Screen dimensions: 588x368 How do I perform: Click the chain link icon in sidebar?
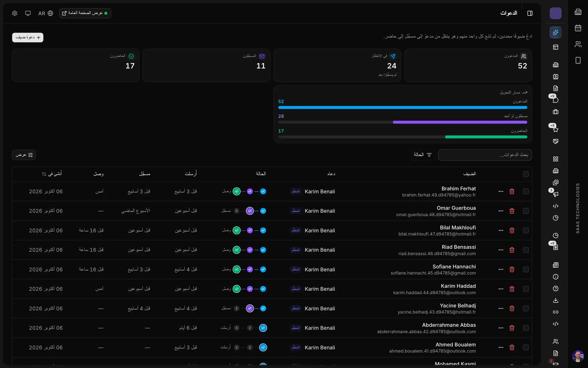pyautogui.click(x=555, y=312)
